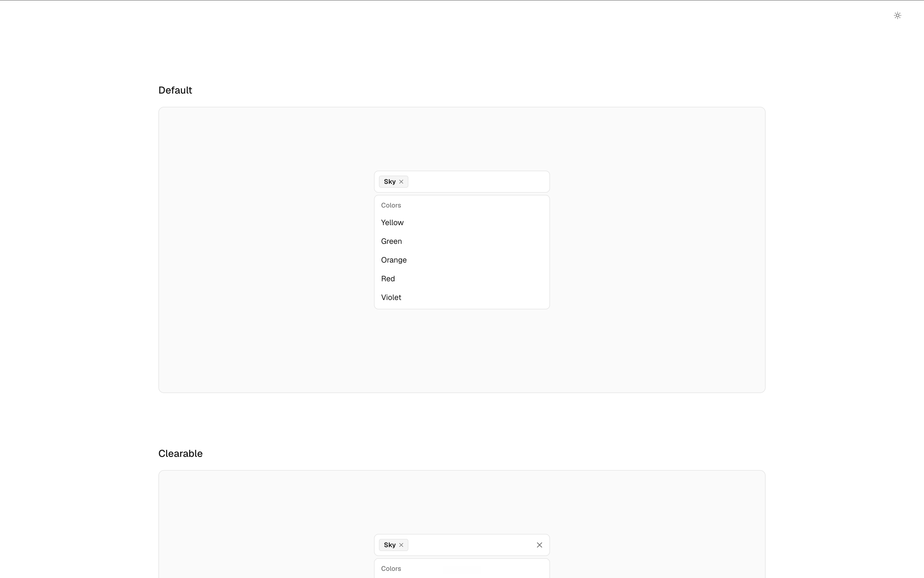Select Violet from the dropdown list

point(462,298)
